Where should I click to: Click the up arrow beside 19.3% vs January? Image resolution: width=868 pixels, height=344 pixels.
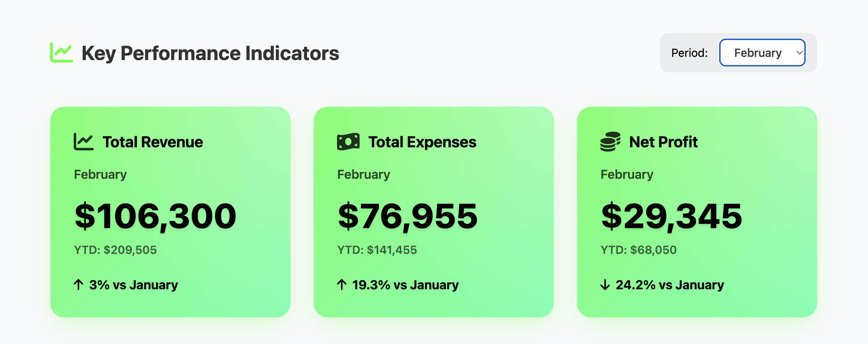tap(342, 285)
